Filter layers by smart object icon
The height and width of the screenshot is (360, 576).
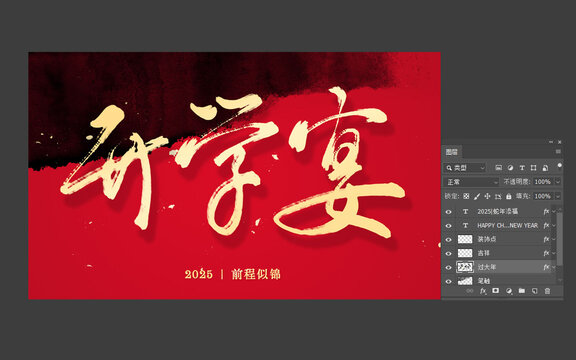pos(545,168)
